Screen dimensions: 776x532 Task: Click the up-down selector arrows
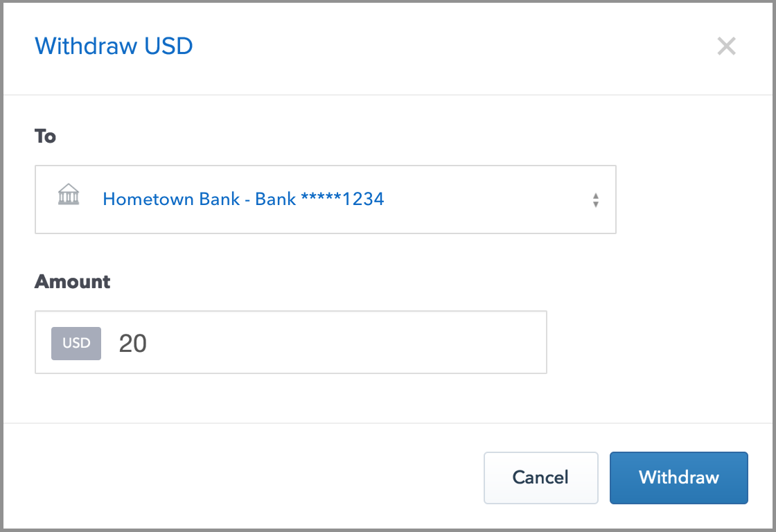(595, 200)
